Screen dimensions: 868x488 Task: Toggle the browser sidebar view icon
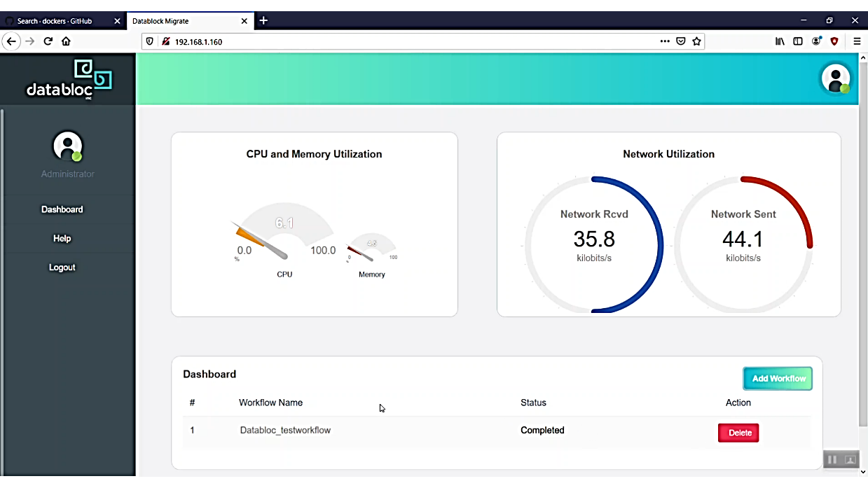pyautogui.click(x=798, y=41)
